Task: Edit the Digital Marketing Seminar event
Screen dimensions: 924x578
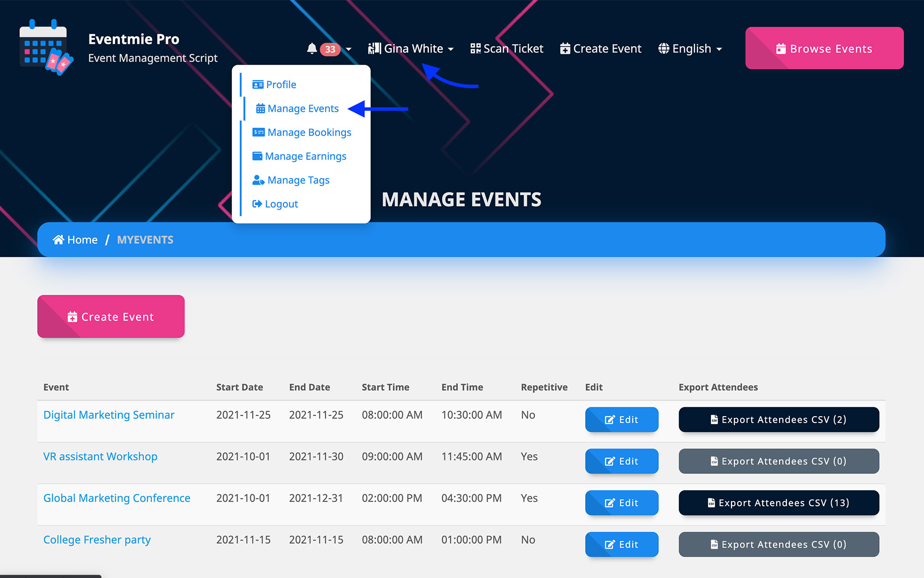Action: click(621, 420)
